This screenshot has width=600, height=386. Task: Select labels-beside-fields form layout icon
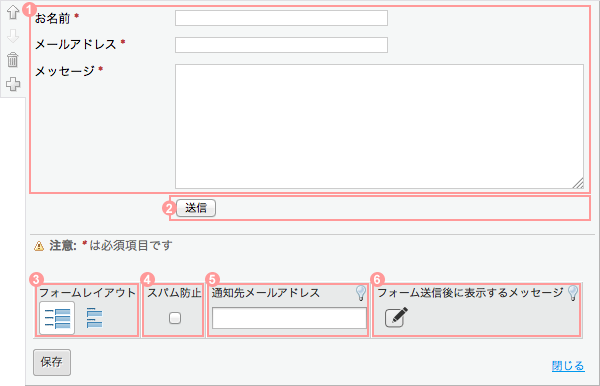pyautogui.click(x=57, y=318)
